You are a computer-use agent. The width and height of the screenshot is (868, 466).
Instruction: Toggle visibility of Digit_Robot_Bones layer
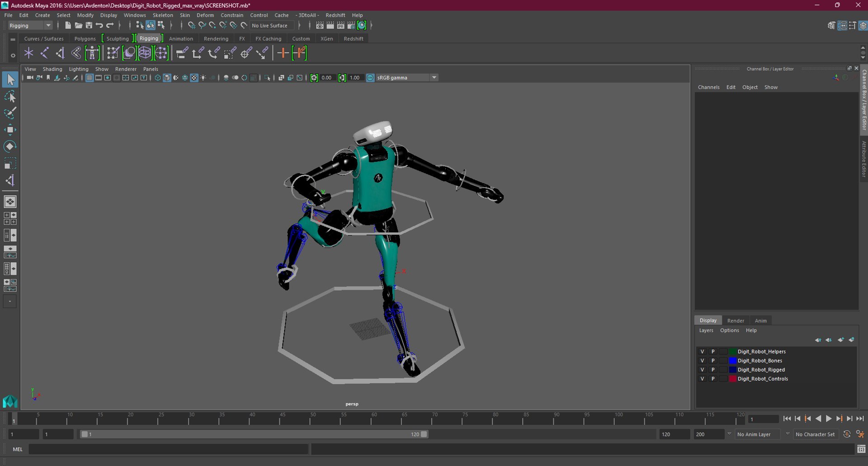702,361
